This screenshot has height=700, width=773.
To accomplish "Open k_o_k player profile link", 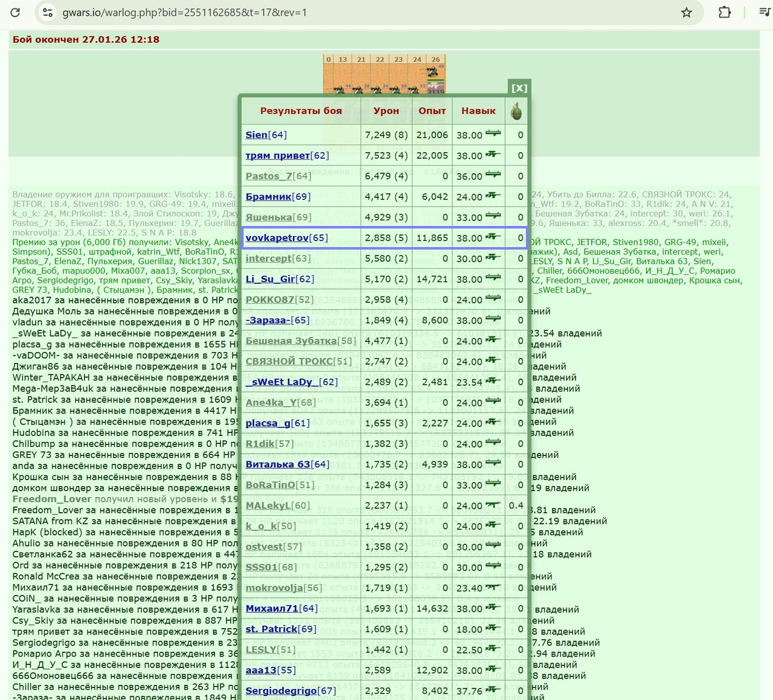I will [x=261, y=525].
